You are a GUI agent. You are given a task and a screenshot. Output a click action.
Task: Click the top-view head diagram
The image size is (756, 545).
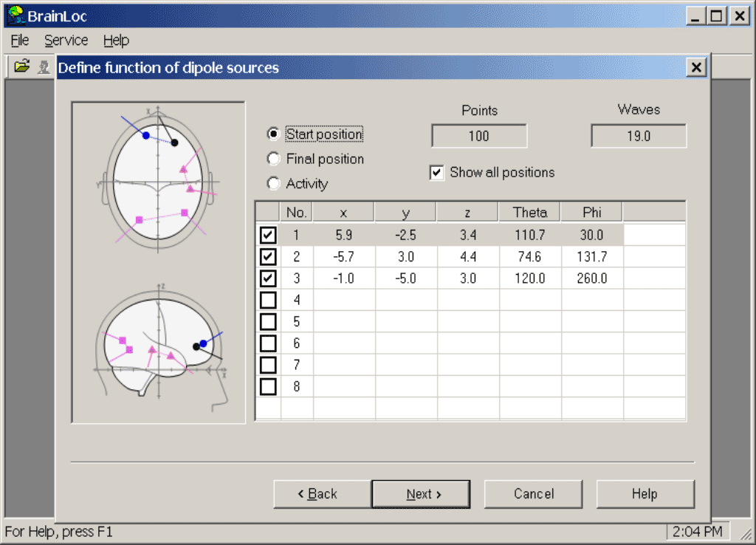click(158, 179)
